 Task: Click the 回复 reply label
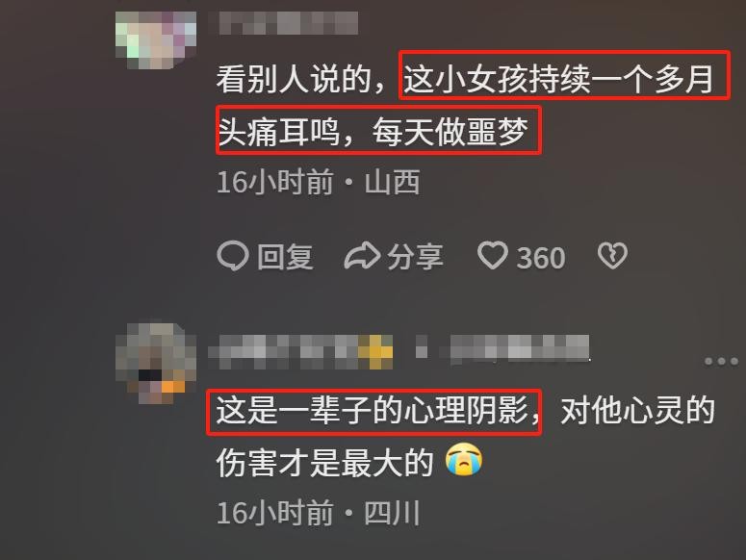pos(285,257)
